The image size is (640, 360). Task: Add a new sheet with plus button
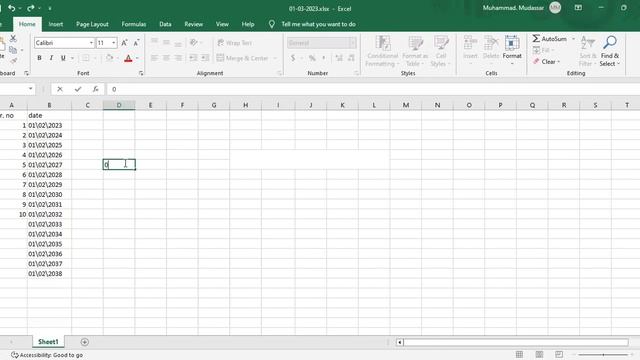click(84, 342)
